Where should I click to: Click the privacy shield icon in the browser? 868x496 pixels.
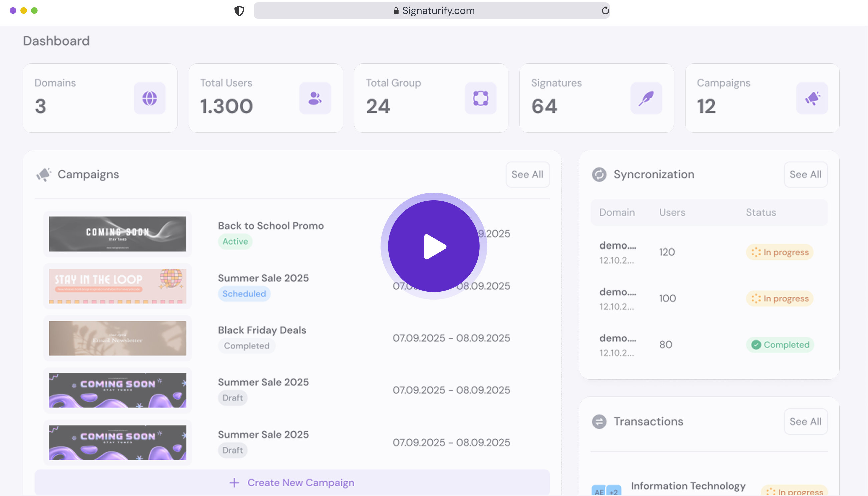point(240,10)
